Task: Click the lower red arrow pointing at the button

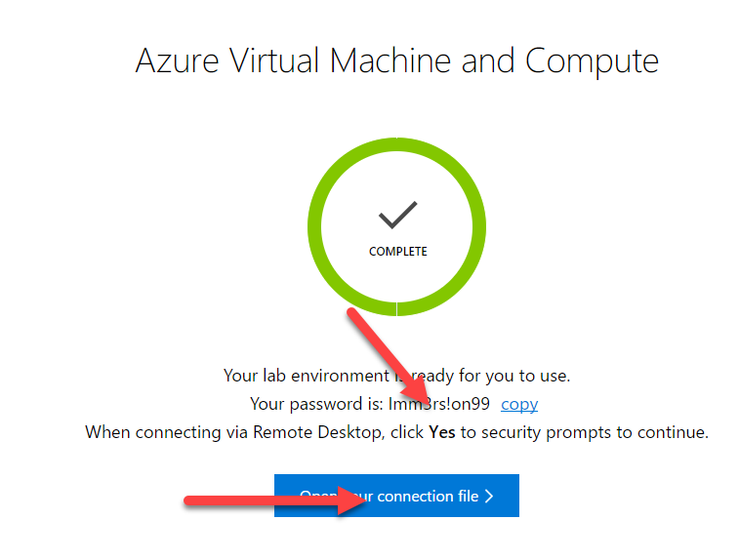Action: coord(264,500)
